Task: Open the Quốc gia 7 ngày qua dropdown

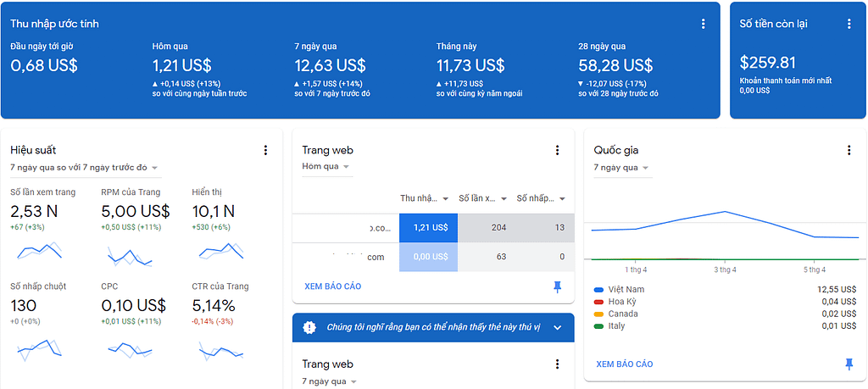Action: coord(621,168)
